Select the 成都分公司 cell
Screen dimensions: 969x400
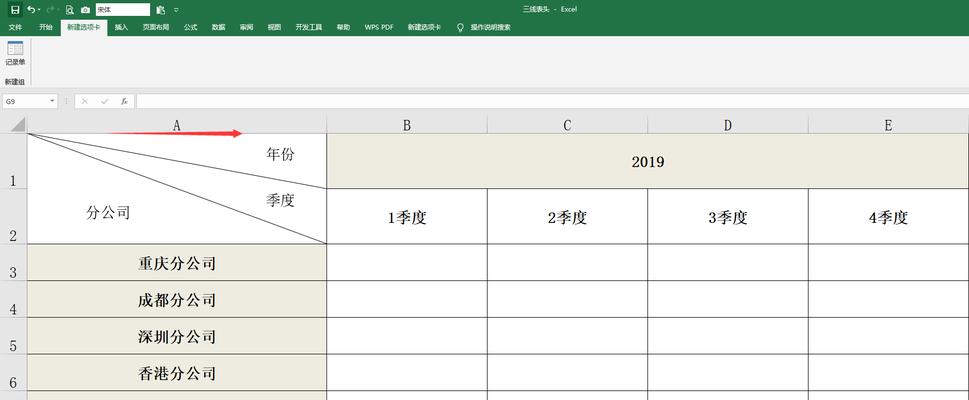coord(177,299)
